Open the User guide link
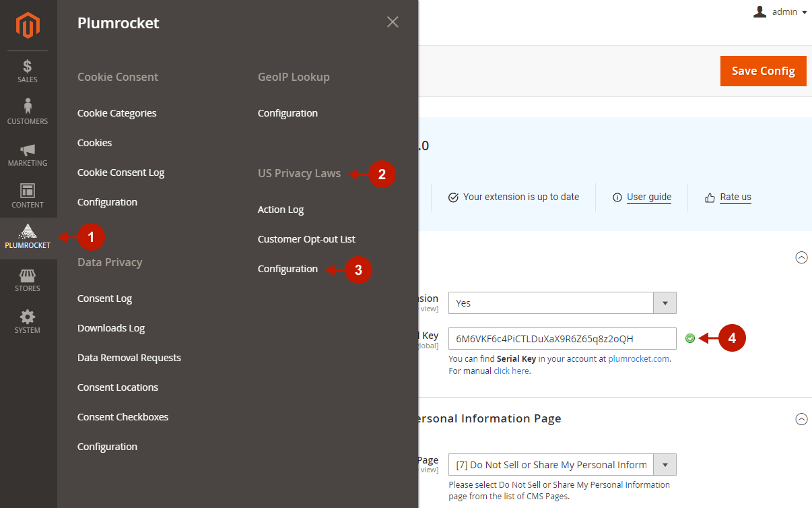 pyautogui.click(x=650, y=197)
